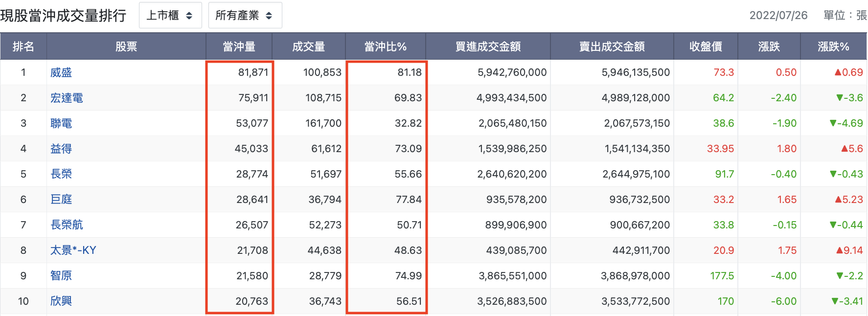
Task: Click the page title 現股當沖成交量排行
Action: click(63, 16)
